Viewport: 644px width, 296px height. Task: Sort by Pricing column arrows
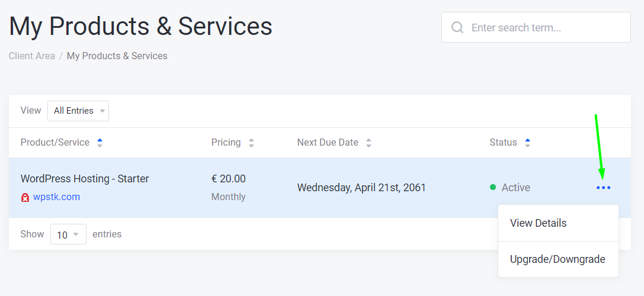click(x=251, y=143)
